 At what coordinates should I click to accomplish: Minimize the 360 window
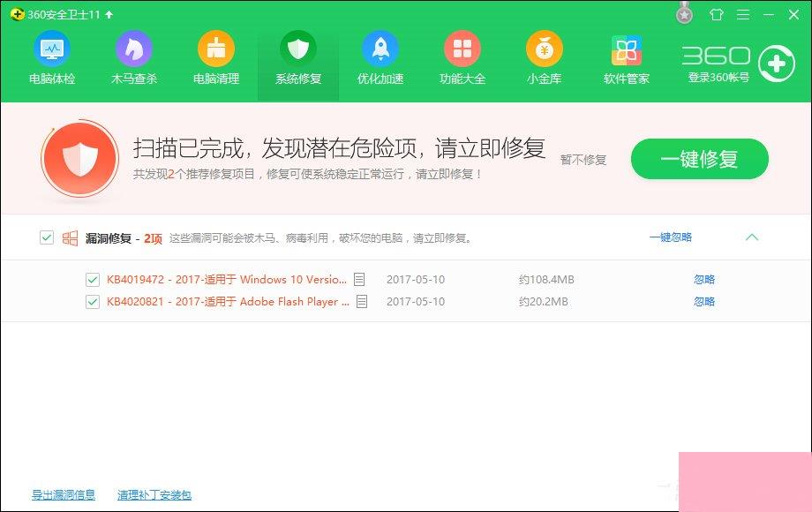[x=769, y=14]
